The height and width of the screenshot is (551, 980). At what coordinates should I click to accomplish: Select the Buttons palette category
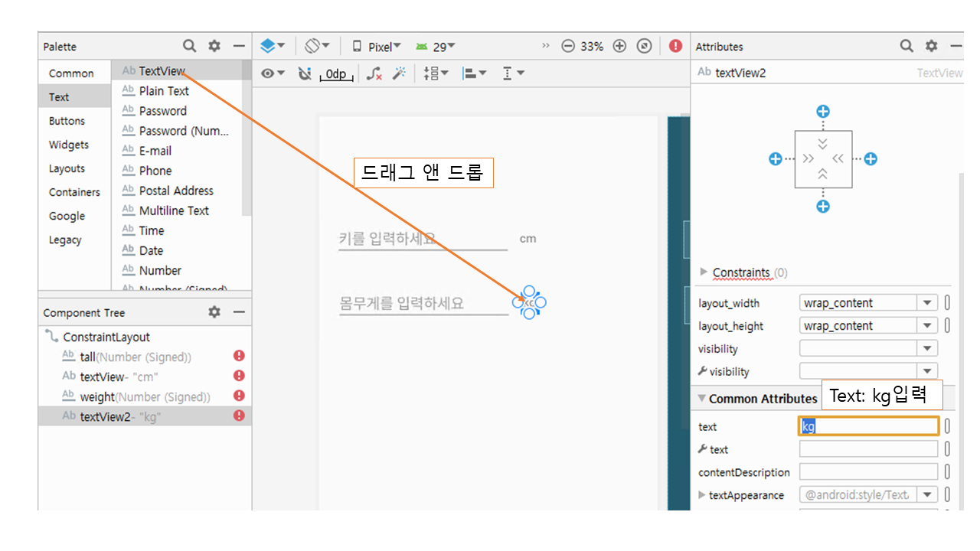click(x=67, y=121)
